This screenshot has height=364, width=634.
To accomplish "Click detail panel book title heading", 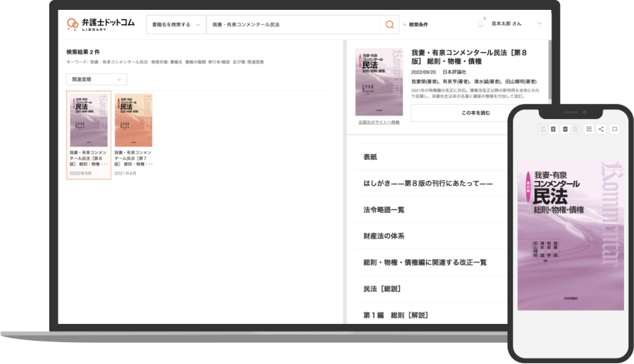I will point(469,57).
